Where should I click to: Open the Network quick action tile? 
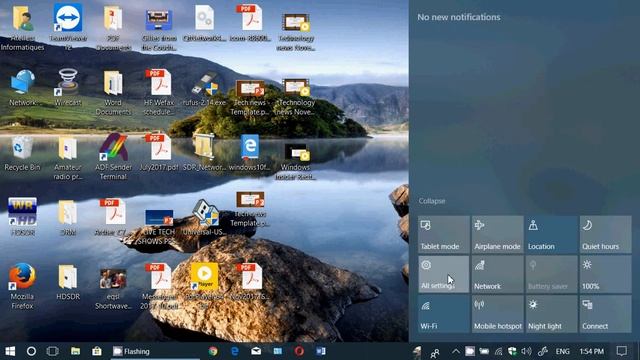click(x=498, y=274)
